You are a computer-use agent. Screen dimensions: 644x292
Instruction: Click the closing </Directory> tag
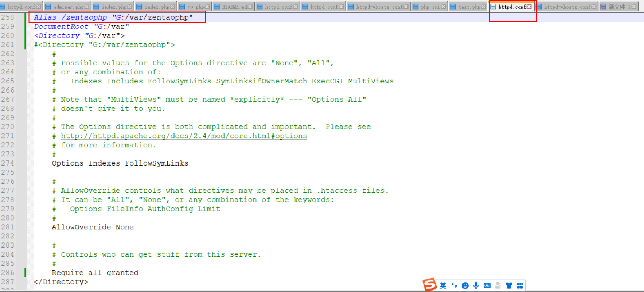[x=61, y=282]
